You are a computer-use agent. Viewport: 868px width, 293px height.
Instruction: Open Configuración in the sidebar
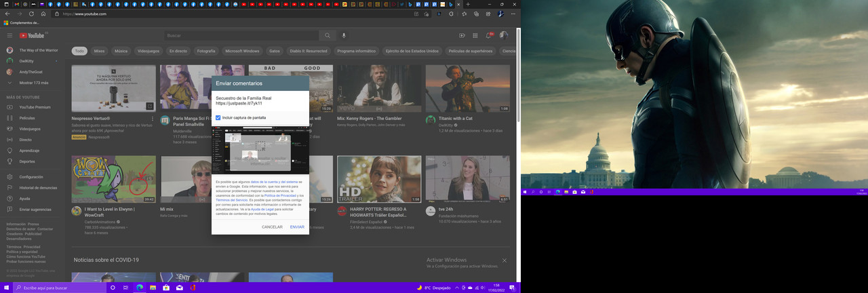33,176
